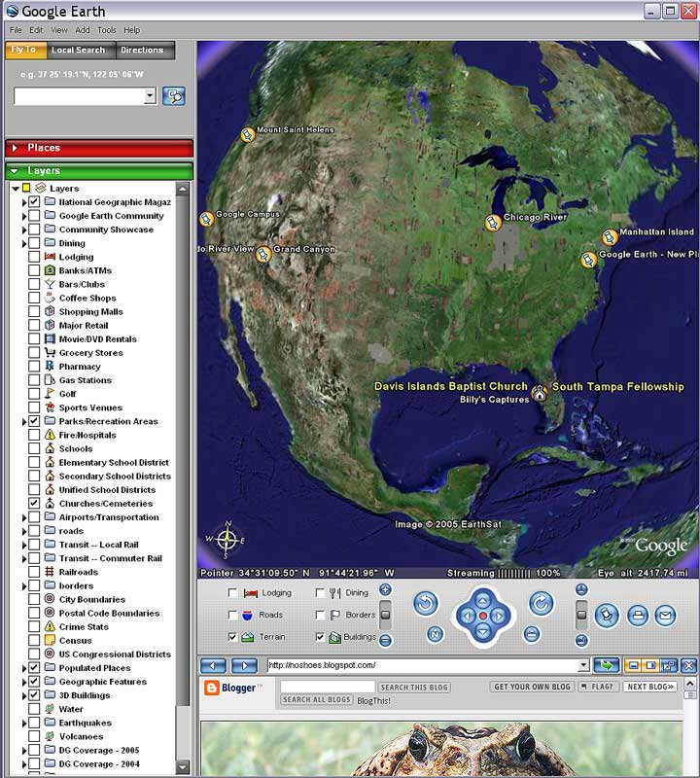The width and height of the screenshot is (700, 778).
Task: Expand the Earthquakes folder
Action: click(23, 723)
